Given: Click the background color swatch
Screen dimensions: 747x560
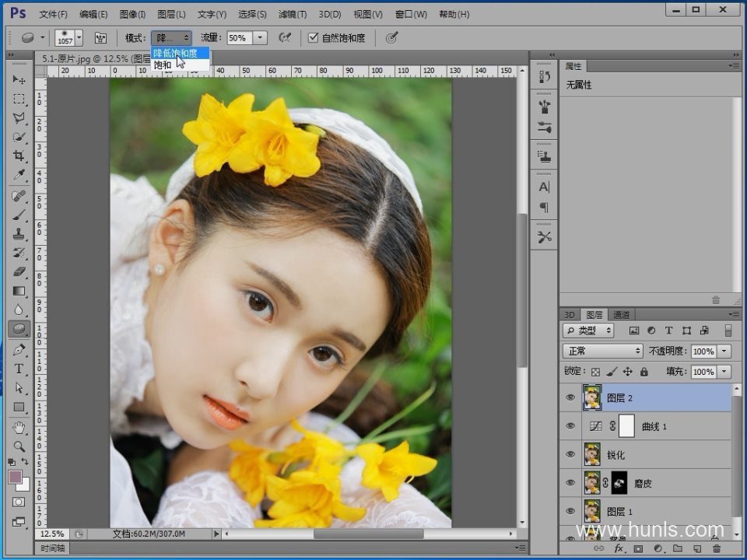Looking at the screenshot, I should coord(24,485).
